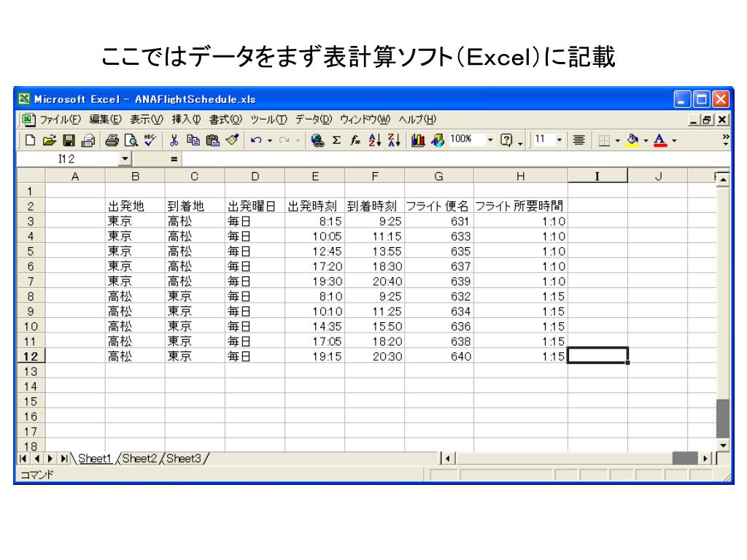Center-align text with the alignment icon

coord(578,140)
